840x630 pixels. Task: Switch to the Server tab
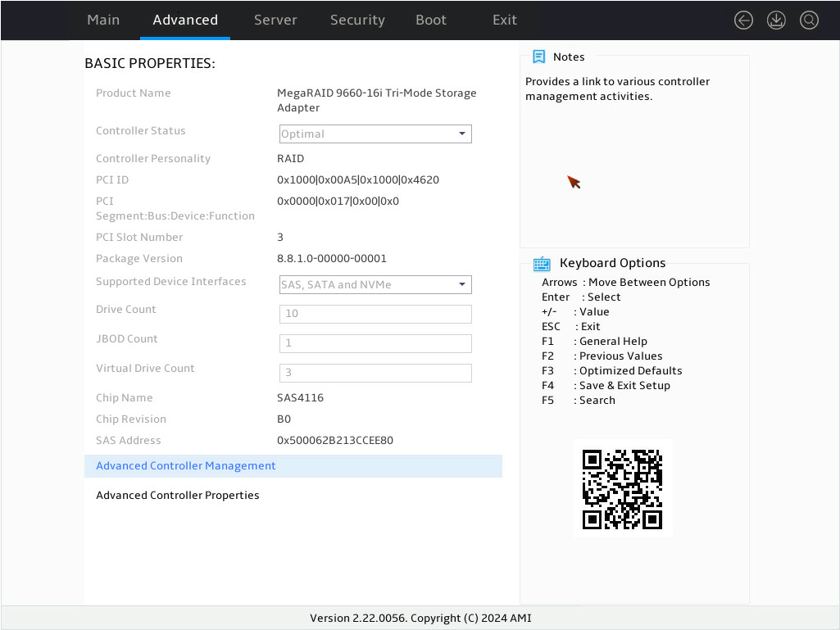pyautogui.click(x=275, y=20)
